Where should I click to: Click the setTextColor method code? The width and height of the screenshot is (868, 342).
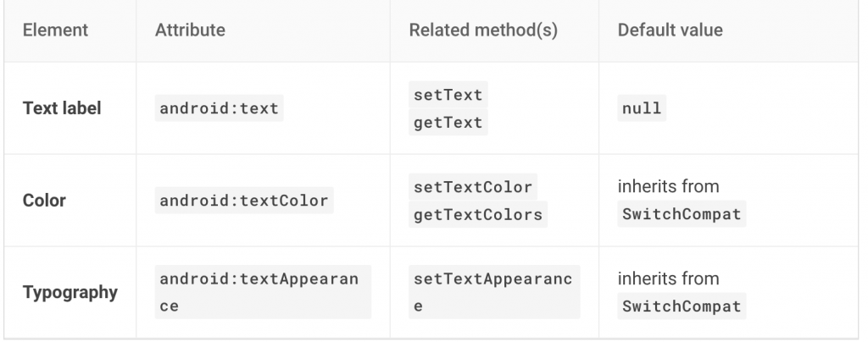473,187
